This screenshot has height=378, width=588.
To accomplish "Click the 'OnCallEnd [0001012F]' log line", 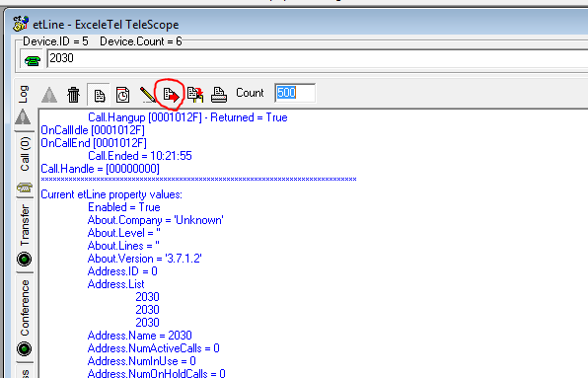I will [x=94, y=143].
